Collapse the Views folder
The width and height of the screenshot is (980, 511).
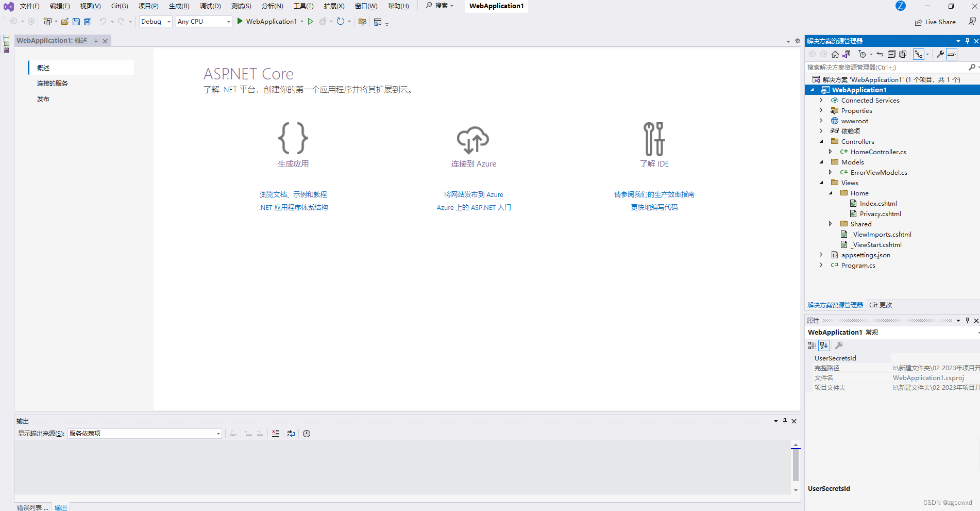point(821,183)
